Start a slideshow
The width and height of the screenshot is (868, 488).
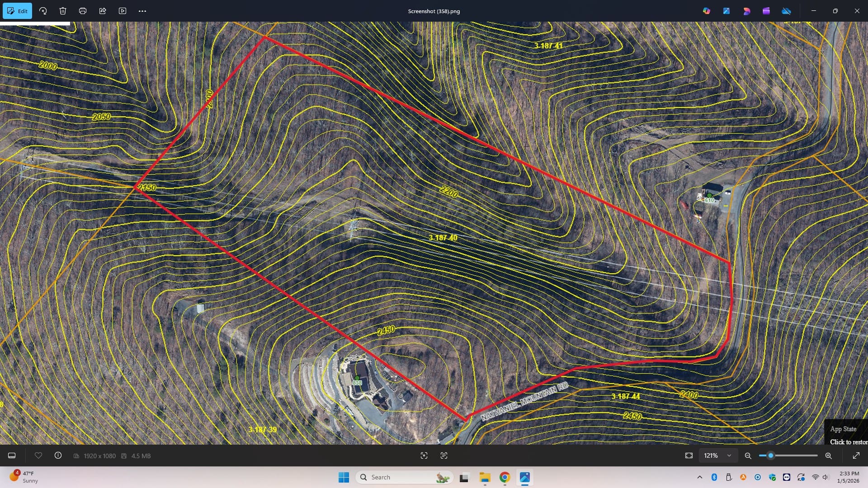(x=123, y=11)
